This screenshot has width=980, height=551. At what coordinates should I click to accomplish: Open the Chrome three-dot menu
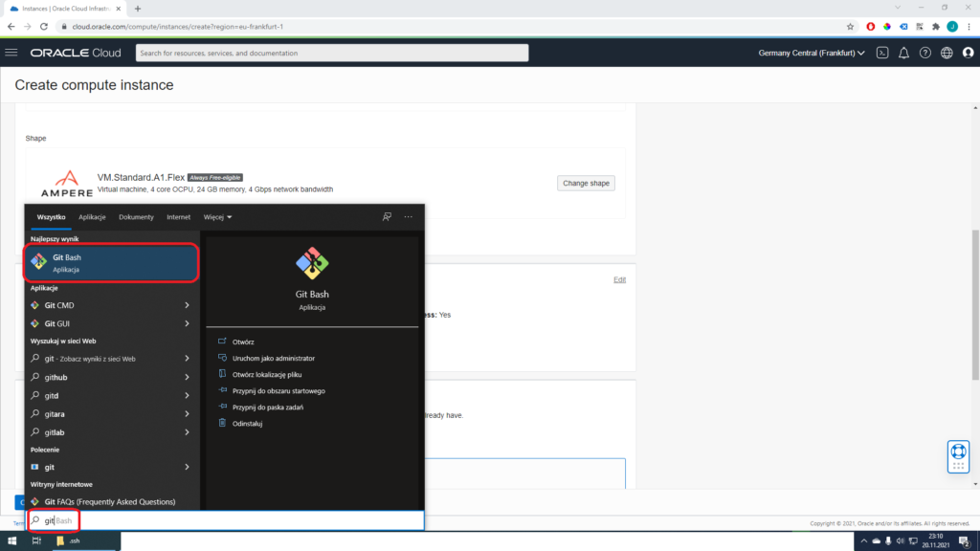[969, 26]
